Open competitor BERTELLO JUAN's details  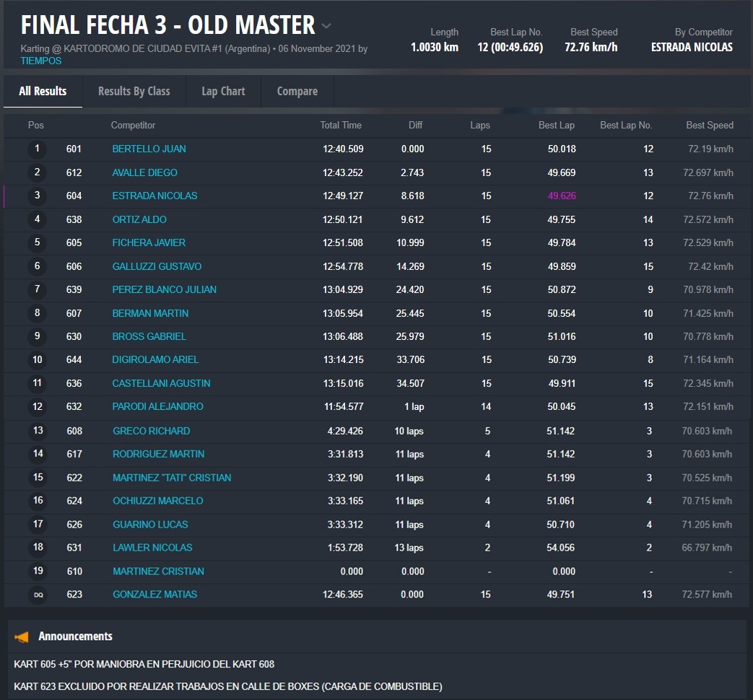click(149, 149)
